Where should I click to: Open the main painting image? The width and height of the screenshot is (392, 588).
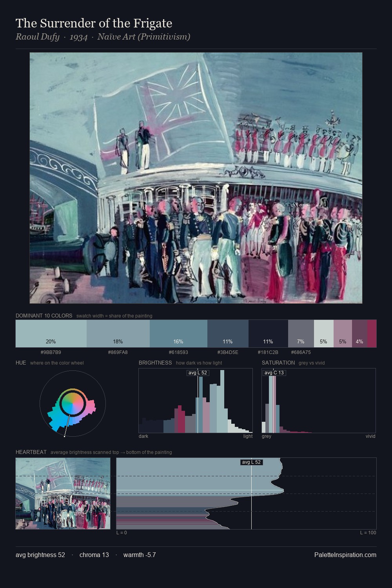[196, 178]
